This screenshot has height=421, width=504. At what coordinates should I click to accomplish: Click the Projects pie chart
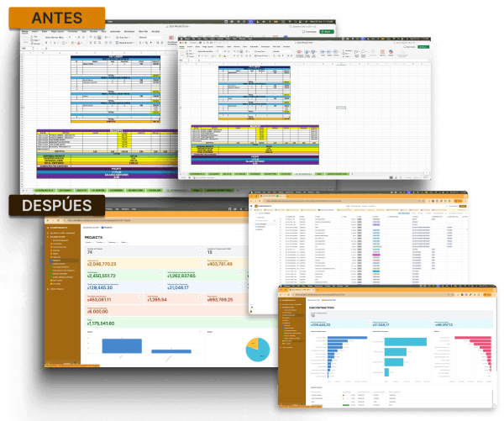(258, 350)
